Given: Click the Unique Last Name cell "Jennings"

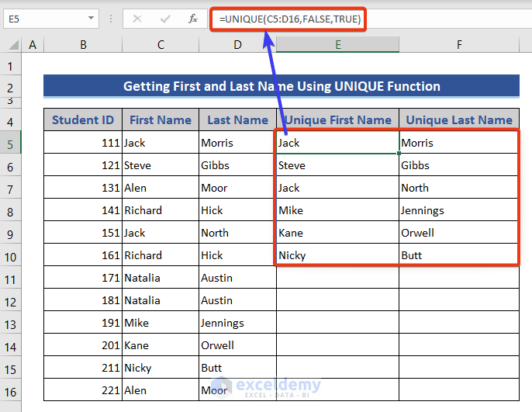Looking at the screenshot, I should [x=459, y=210].
